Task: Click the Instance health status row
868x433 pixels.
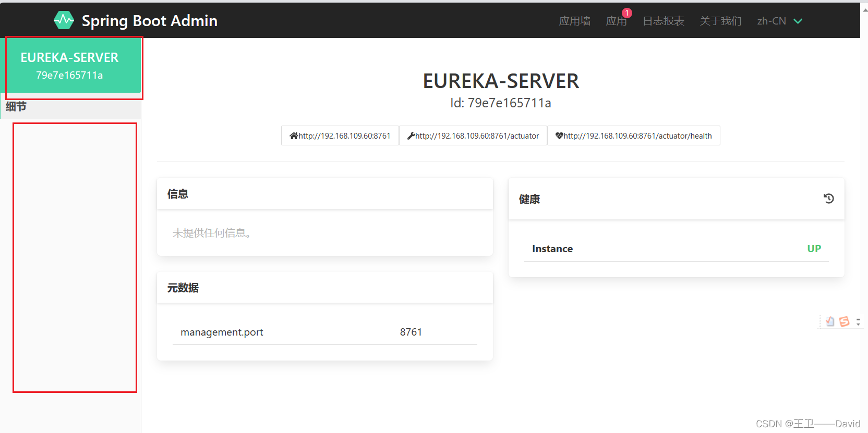Action: point(676,249)
